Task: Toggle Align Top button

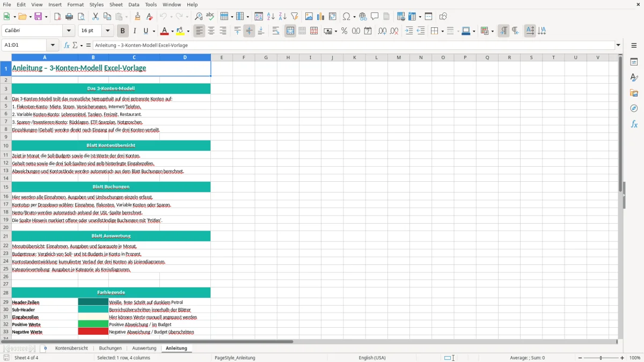Action: (x=237, y=31)
